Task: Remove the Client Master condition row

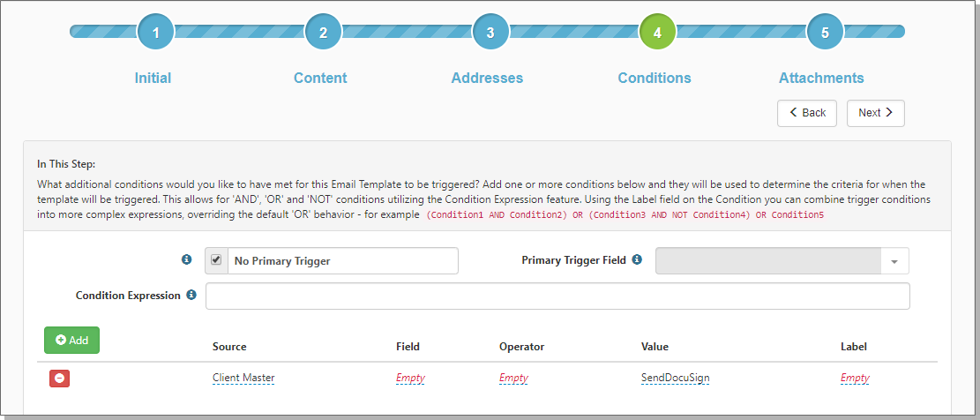Action: click(x=59, y=379)
